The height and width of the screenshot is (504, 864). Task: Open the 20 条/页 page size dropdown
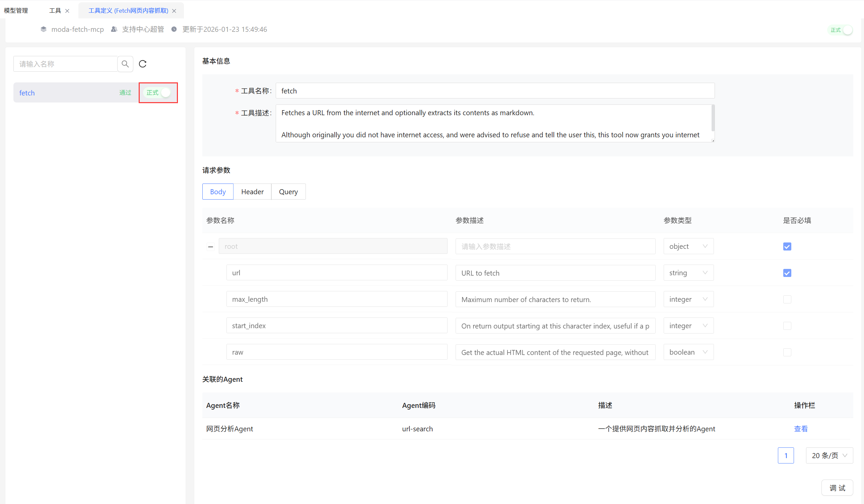829,455
